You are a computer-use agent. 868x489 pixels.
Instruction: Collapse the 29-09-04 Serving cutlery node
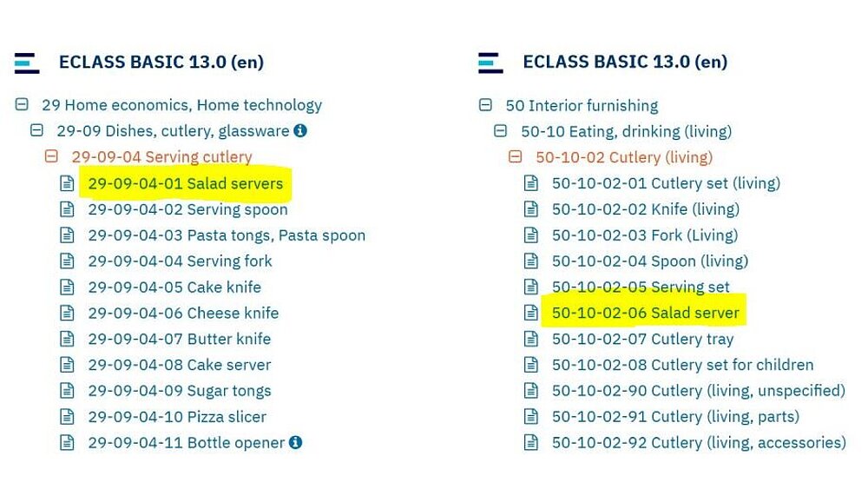tap(51, 157)
